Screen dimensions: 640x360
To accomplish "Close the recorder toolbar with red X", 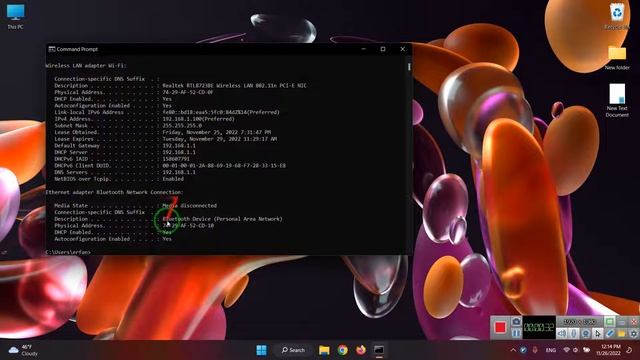I will pyautogui.click(x=634, y=322).
